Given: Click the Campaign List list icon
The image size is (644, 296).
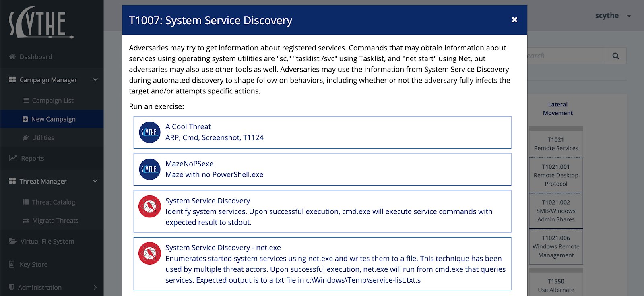Looking at the screenshot, I should click(x=26, y=101).
